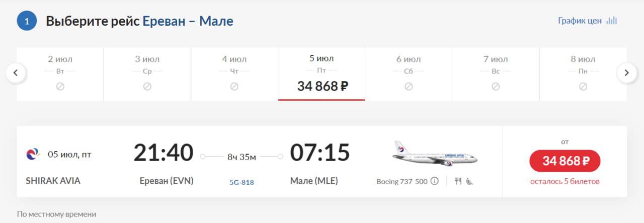Click the Мале destination in the heading
644x223 pixels.
click(216, 21)
